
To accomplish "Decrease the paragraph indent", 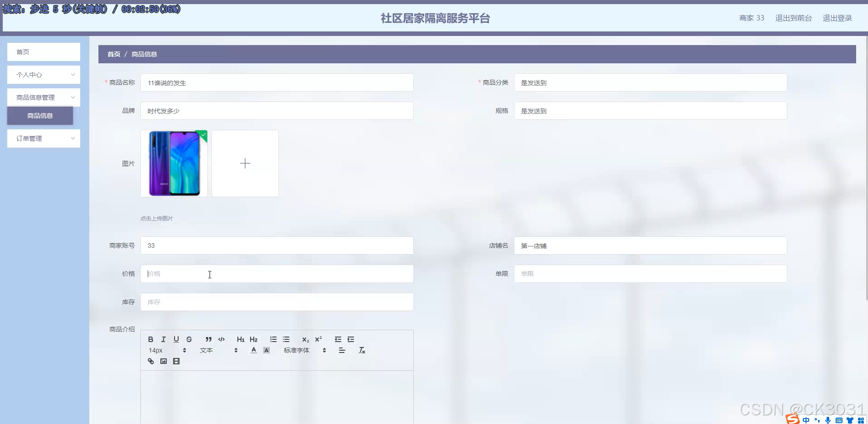I will click(338, 339).
